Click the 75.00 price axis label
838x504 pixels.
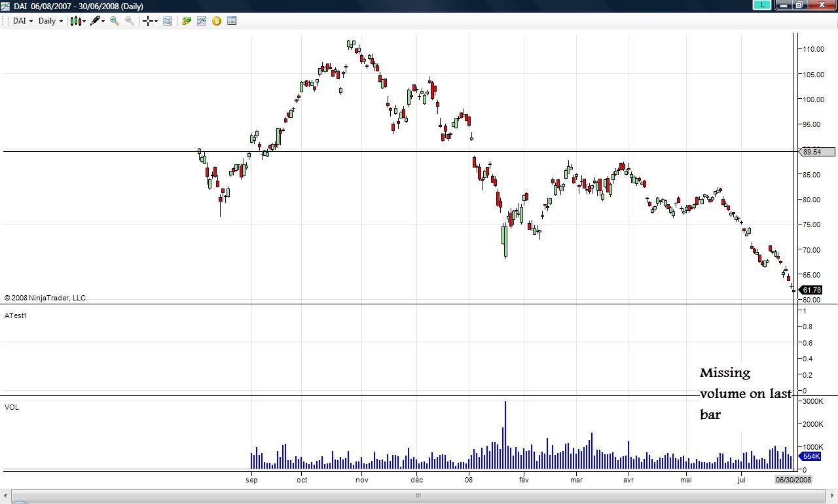click(x=812, y=225)
